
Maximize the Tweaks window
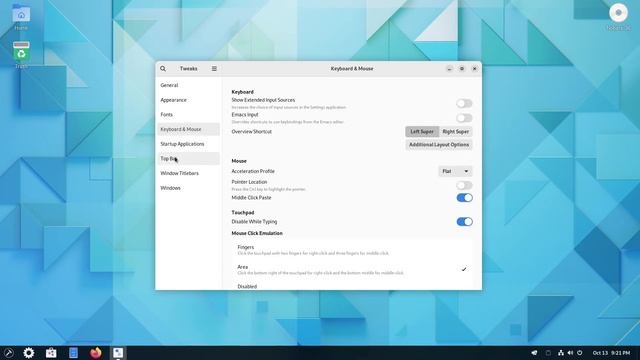pos(462,69)
